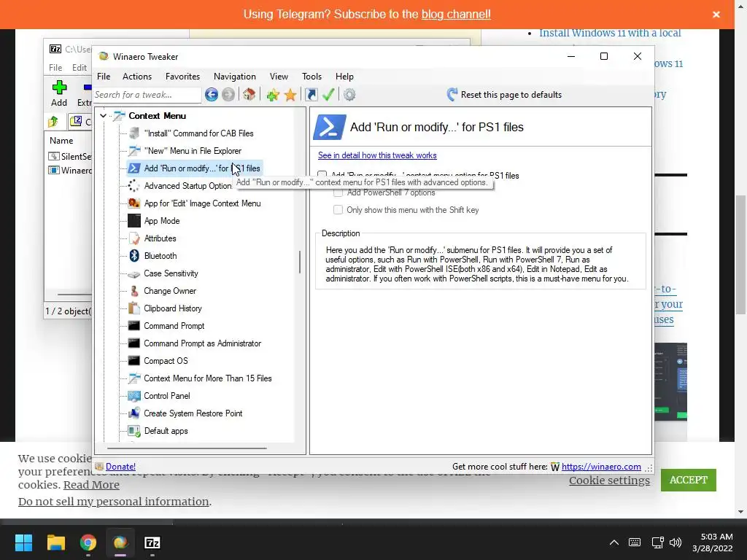Collapse the Context Menu tree node
The image size is (747, 560).
pyautogui.click(x=103, y=116)
